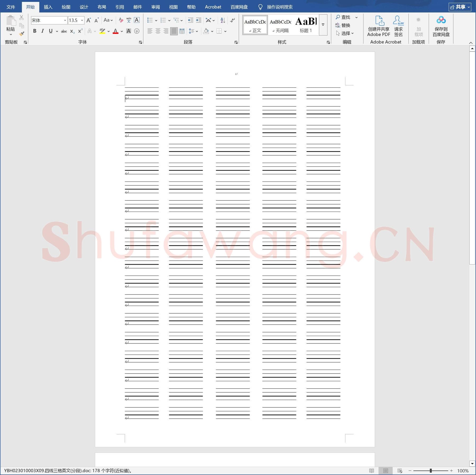The image size is (476, 475).
Task: Select Print Layout view in status bar
Action: pyautogui.click(x=386, y=471)
